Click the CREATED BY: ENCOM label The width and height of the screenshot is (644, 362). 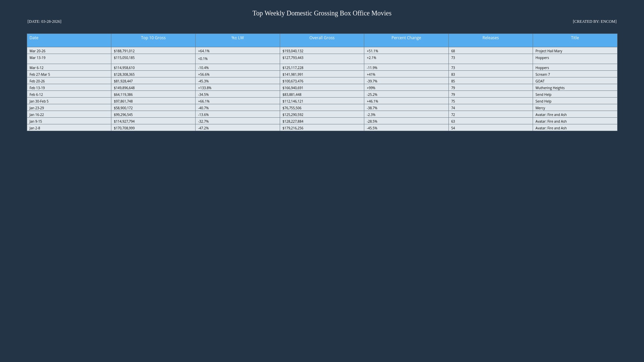pyautogui.click(x=594, y=21)
